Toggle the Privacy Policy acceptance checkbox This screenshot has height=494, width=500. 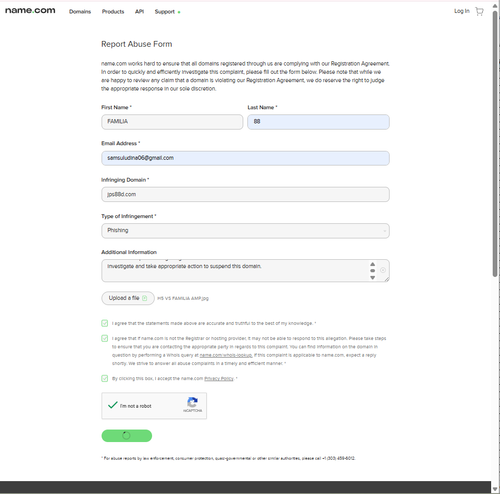(105, 378)
